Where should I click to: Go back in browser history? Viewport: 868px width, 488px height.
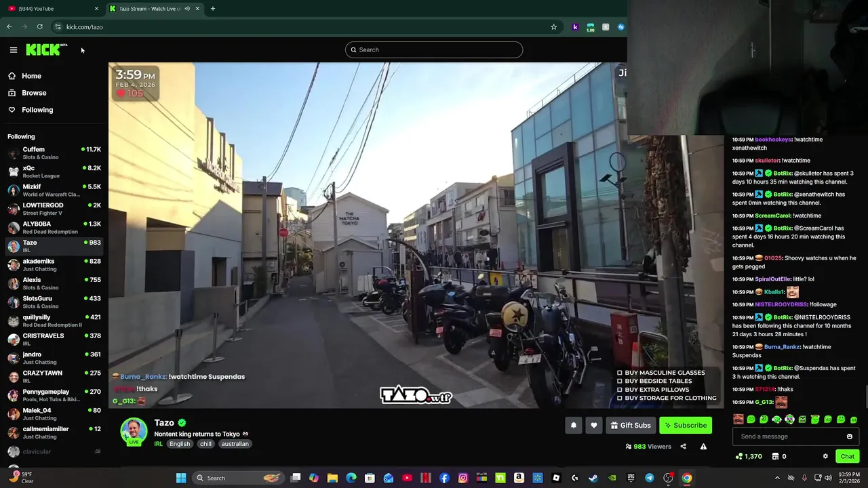click(9, 27)
